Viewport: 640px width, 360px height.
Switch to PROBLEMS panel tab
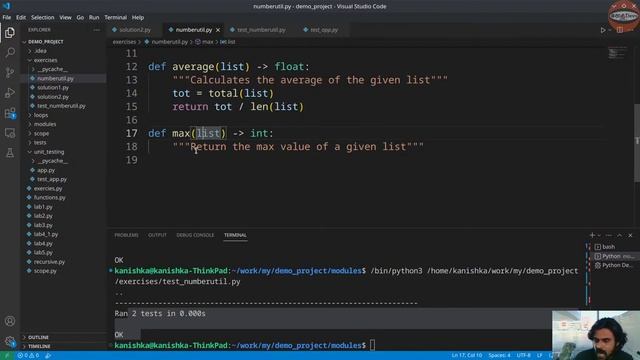tap(127, 235)
